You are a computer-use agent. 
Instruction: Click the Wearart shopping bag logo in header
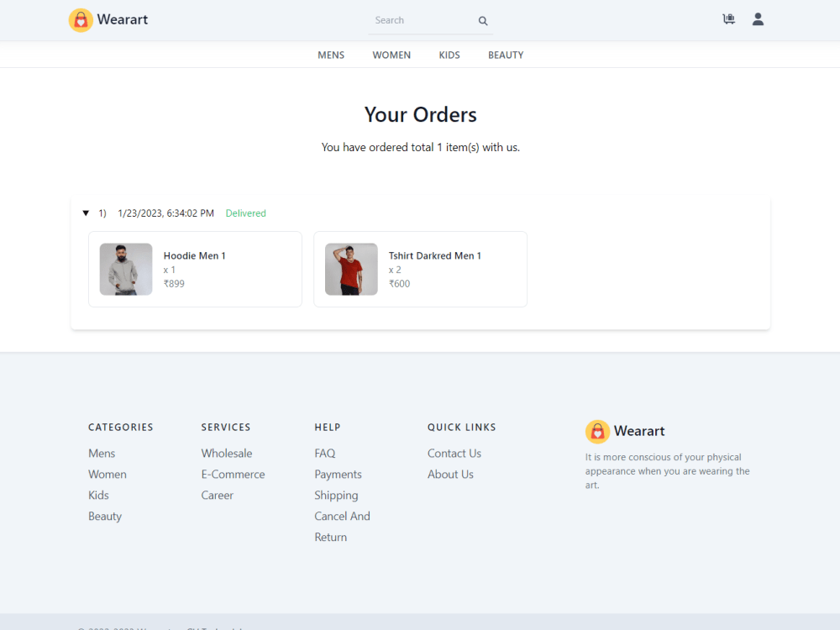click(x=81, y=20)
